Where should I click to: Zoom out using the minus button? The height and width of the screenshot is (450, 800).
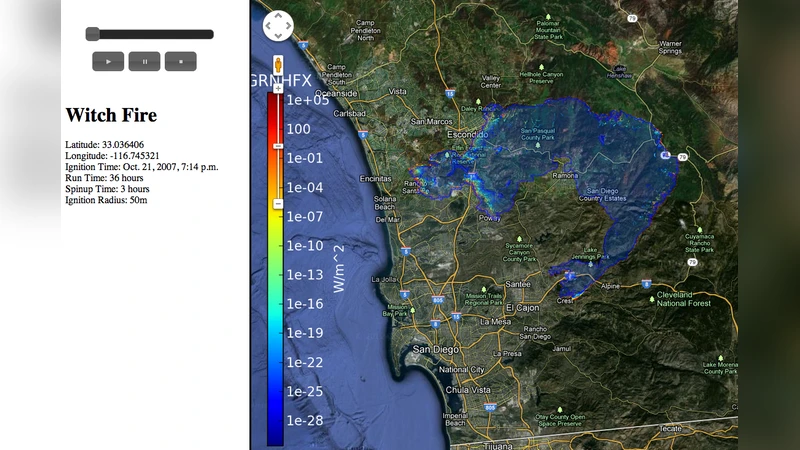tap(277, 203)
